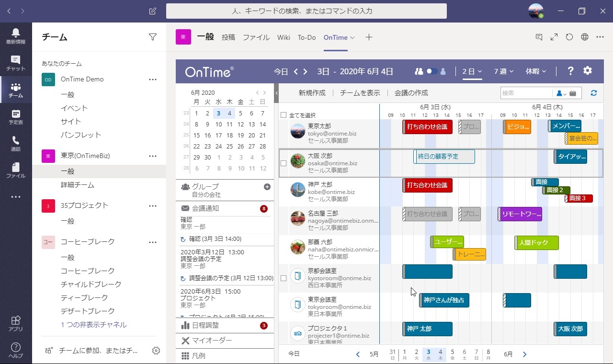Show the 1つの非表示チャネル link
This screenshot has height=364, width=613.
pos(94,325)
